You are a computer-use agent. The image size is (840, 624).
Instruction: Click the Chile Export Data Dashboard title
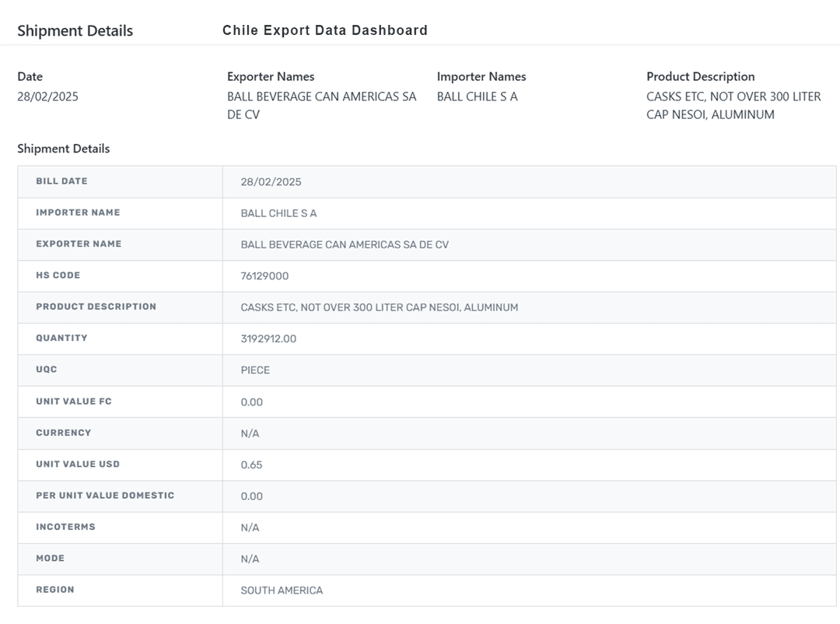coord(324,30)
